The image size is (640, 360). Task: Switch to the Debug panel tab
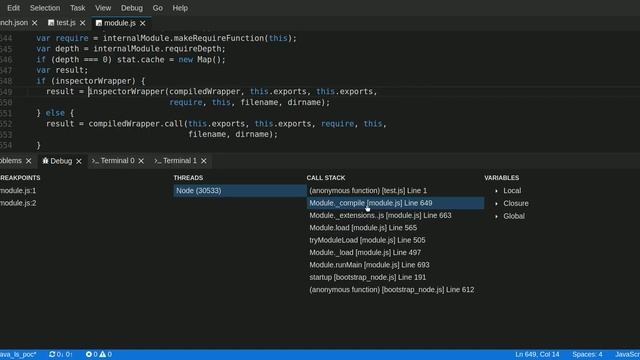coord(61,161)
